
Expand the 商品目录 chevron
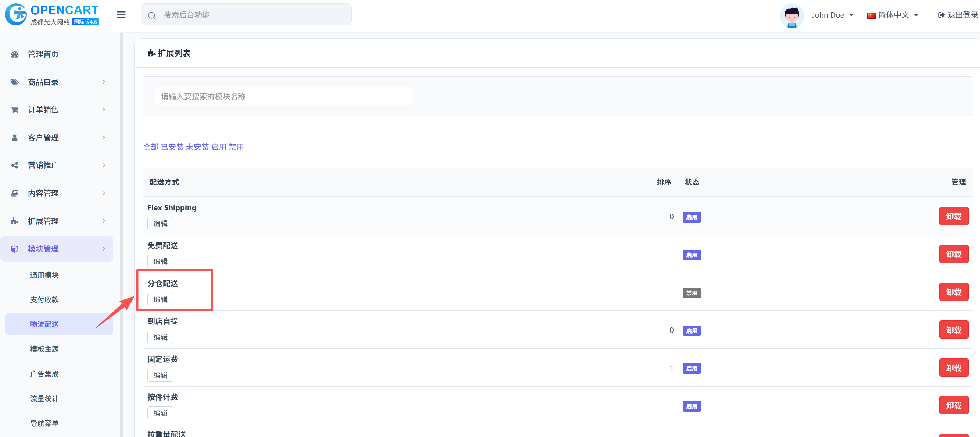(x=104, y=82)
